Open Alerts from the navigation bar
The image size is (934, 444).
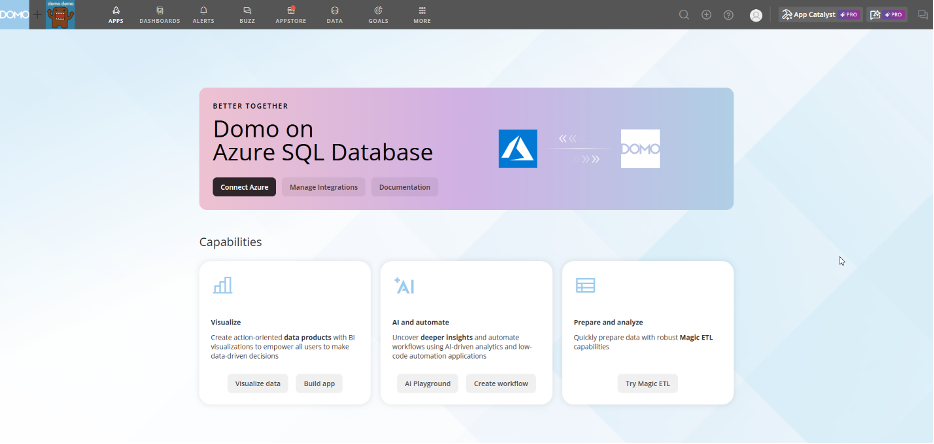point(203,15)
